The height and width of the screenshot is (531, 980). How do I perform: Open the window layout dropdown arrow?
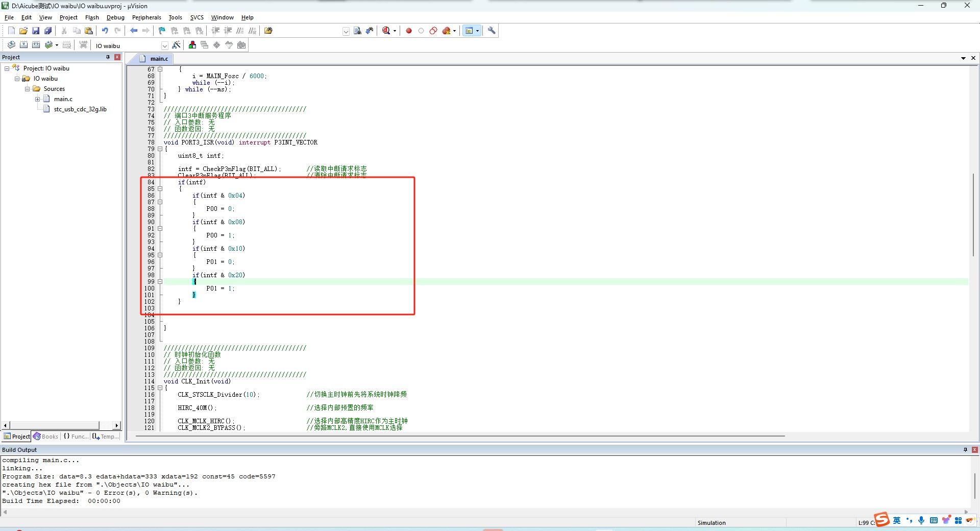[478, 31]
